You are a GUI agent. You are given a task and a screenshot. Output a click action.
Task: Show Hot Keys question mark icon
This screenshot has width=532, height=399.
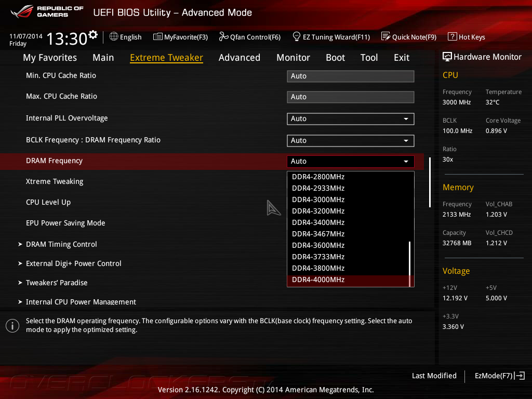click(x=453, y=36)
